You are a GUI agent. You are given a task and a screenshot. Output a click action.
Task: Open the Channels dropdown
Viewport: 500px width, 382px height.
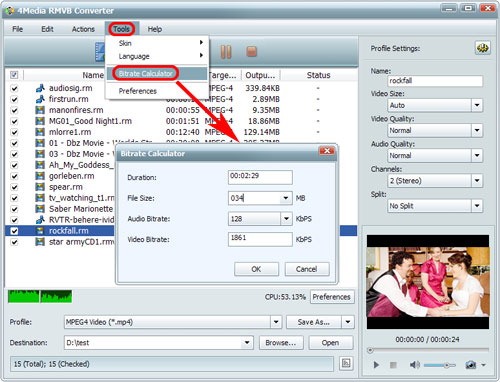477,181
